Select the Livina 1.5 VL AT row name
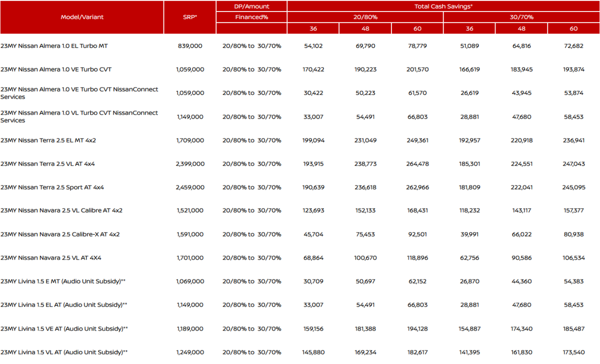Viewport: 600px width, 364px height. [64, 352]
